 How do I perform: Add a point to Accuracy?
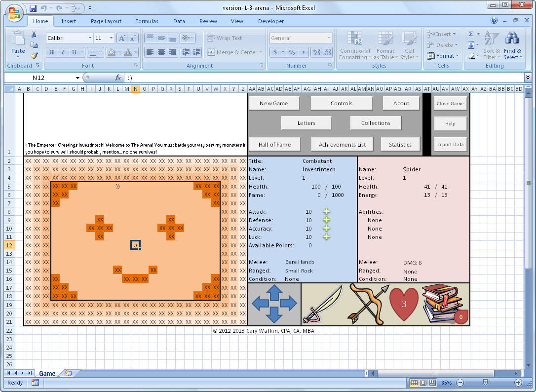(x=326, y=228)
